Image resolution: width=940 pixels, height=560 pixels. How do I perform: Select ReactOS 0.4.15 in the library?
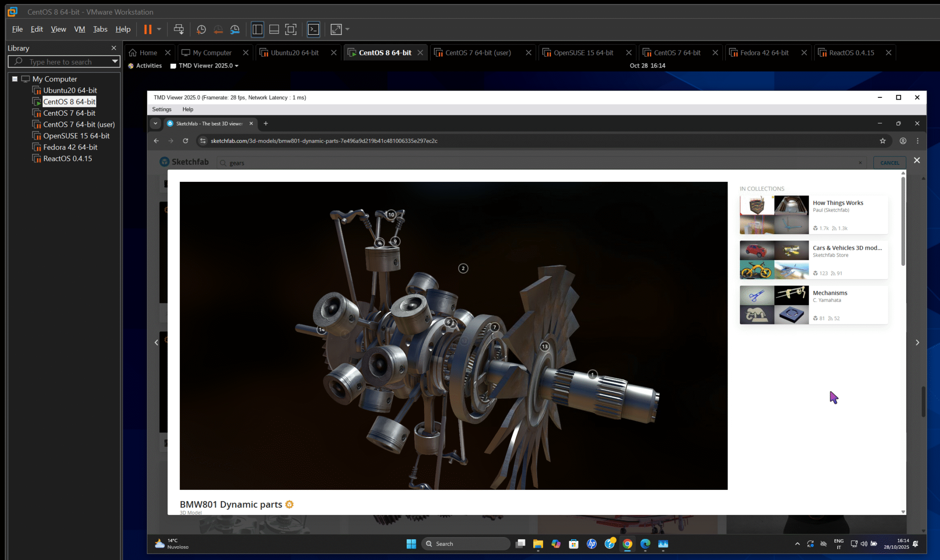[67, 158]
